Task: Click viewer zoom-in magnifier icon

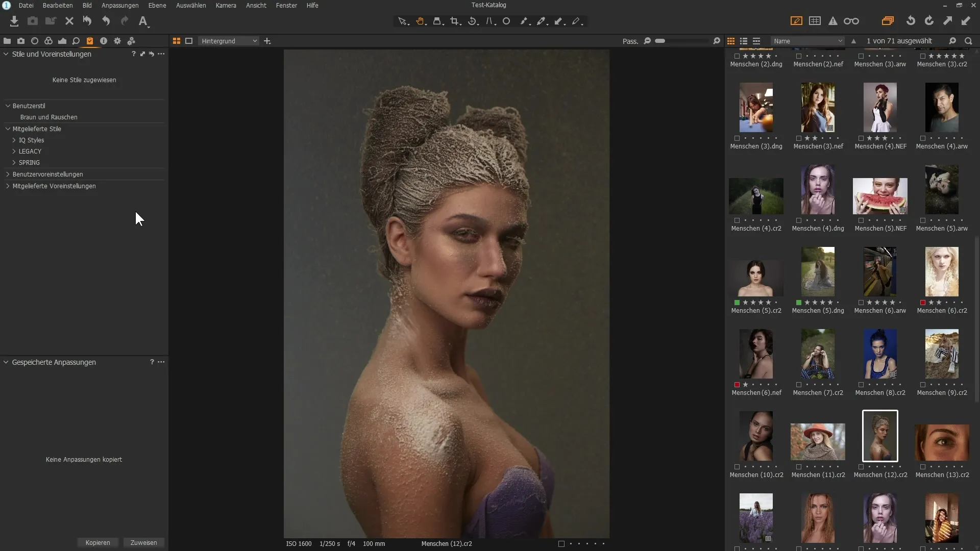Action: (x=717, y=41)
